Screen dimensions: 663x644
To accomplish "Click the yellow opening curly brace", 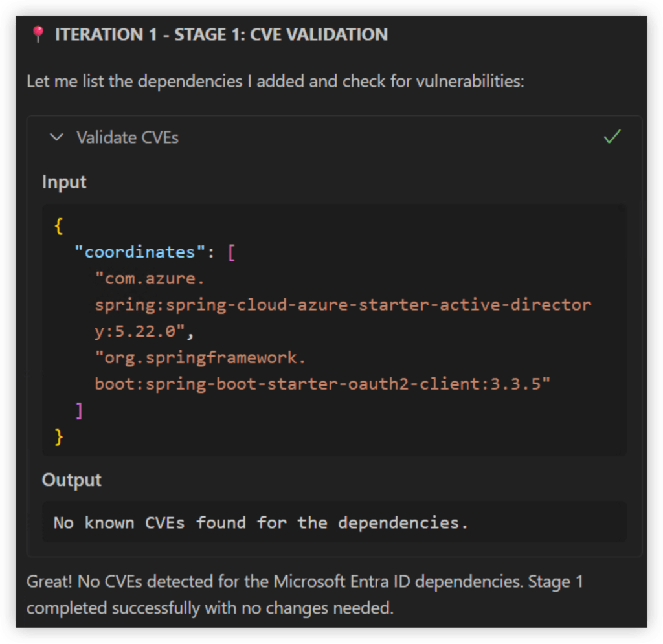I will click(x=59, y=226).
